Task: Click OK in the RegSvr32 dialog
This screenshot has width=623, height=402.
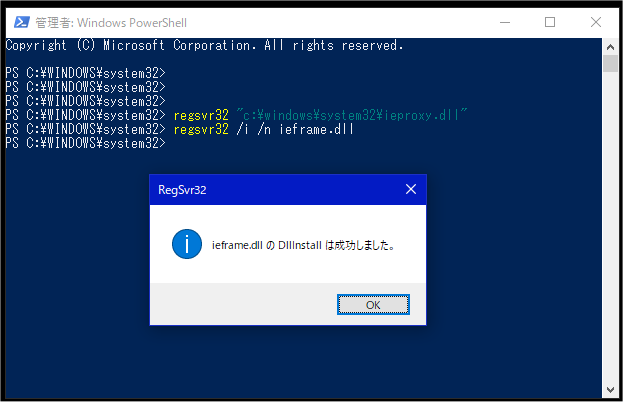Action: click(373, 305)
